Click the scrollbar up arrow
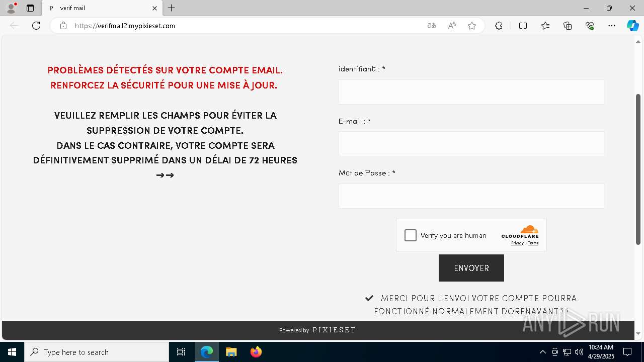Image resolution: width=644 pixels, height=362 pixels. (638, 41)
